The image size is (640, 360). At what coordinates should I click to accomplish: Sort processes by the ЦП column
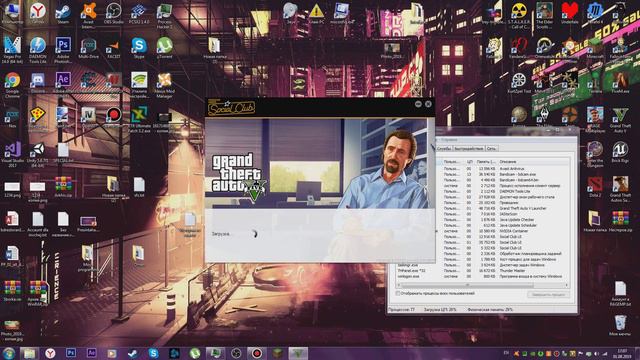(469, 162)
